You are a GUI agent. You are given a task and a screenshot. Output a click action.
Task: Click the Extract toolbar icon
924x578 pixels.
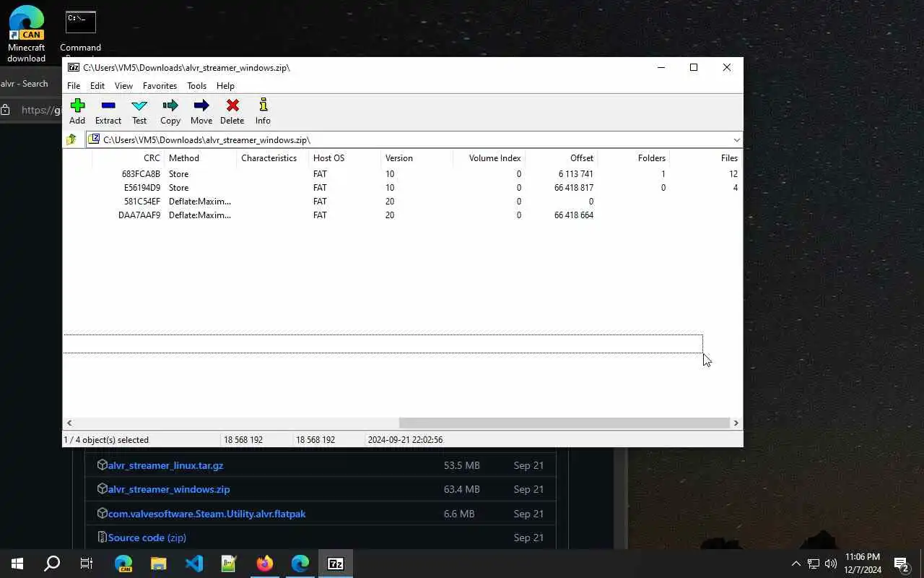[108, 111]
